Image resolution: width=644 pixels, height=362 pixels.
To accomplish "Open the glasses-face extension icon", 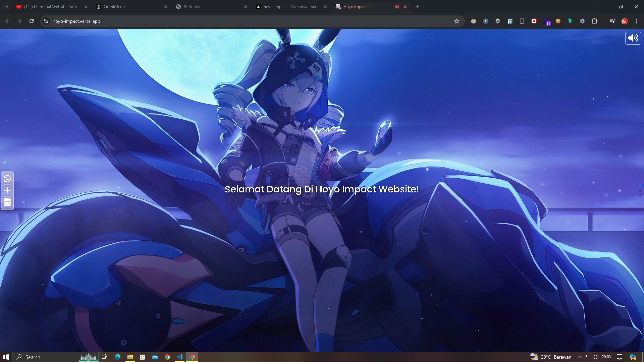I will click(474, 21).
